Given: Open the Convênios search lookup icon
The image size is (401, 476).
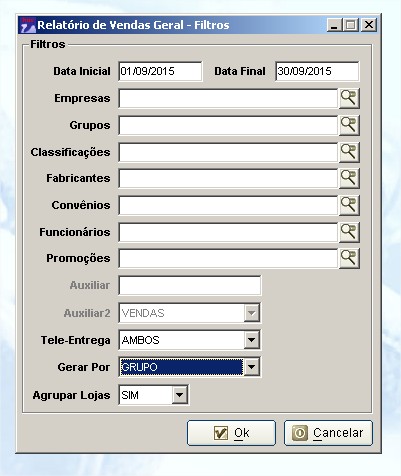Looking at the screenshot, I should click(349, 205).
